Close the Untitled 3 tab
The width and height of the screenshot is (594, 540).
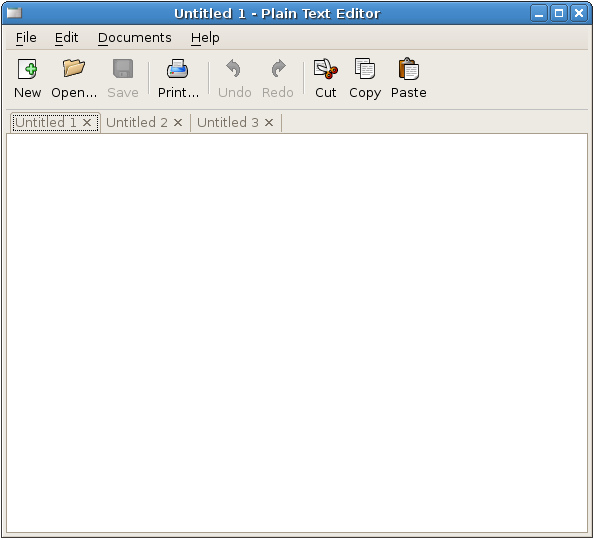tap(269, 122)
